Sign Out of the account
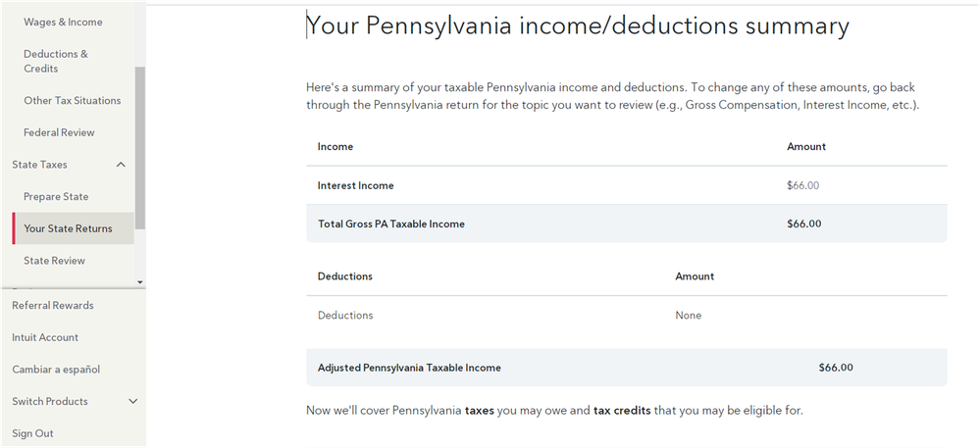Image resolution: width=980 pixels, height=448 pixels. 32,433
